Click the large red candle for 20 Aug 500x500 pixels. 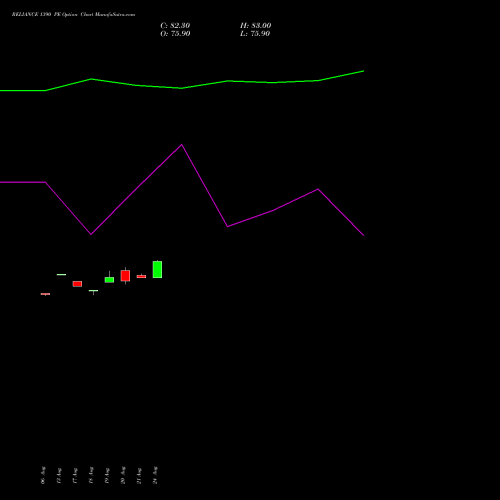pyautogui.click(x=125, y=276)
